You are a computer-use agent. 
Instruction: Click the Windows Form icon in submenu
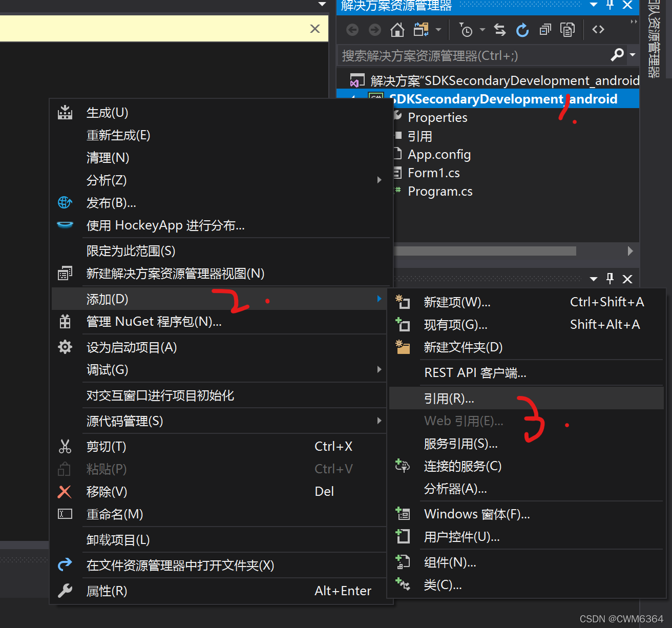(x=403, y=513)
